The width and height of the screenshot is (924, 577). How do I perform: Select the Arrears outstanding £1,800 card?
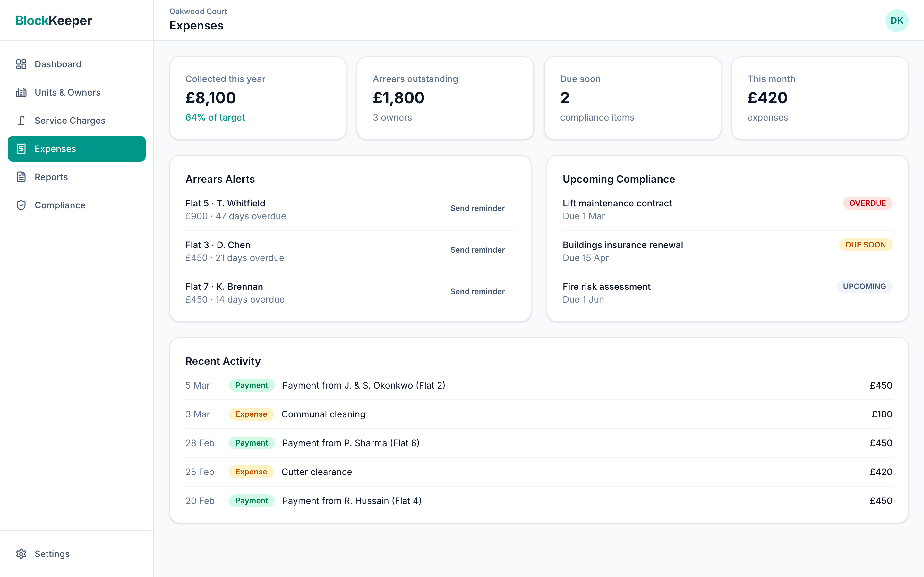[445, 98]
